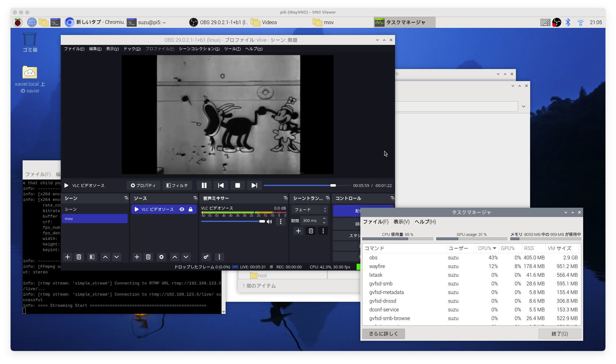Open the フェード transition dropdown

[310, 210]
